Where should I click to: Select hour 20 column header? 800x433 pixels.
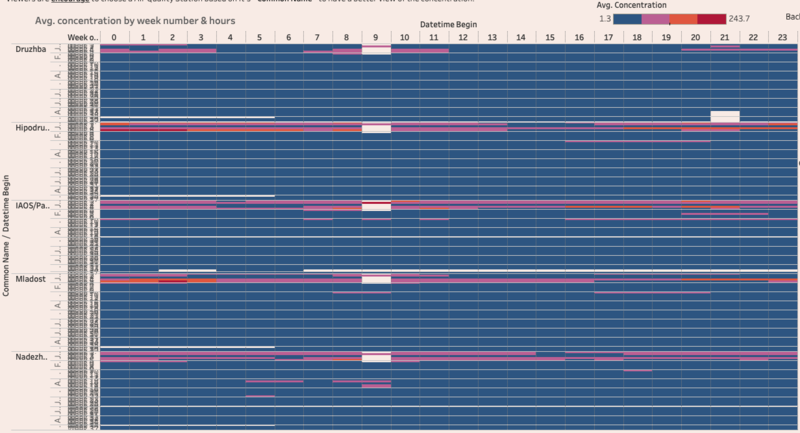click(x=696, y=37)
